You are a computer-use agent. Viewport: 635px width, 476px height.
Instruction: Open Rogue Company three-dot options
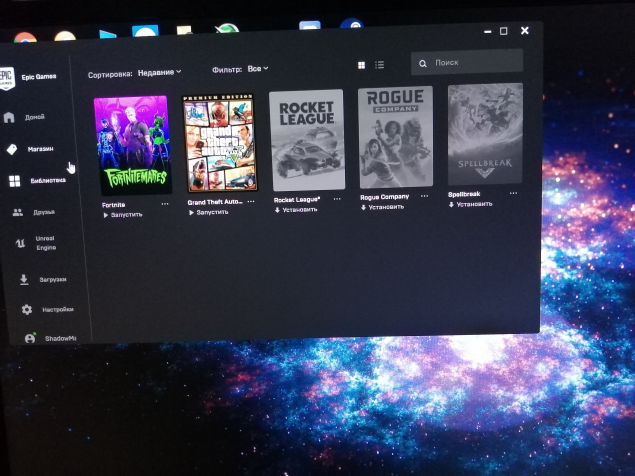[424, 196]
